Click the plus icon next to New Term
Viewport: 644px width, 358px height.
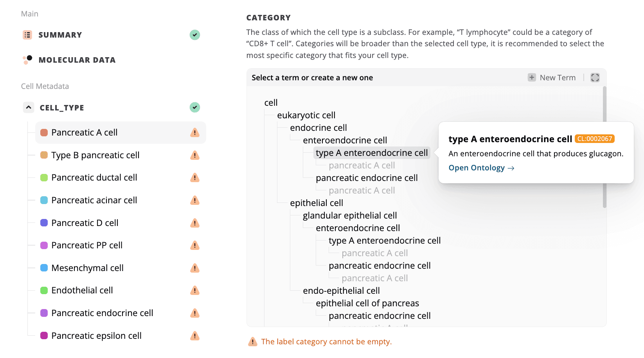click(x=532, y=77)
